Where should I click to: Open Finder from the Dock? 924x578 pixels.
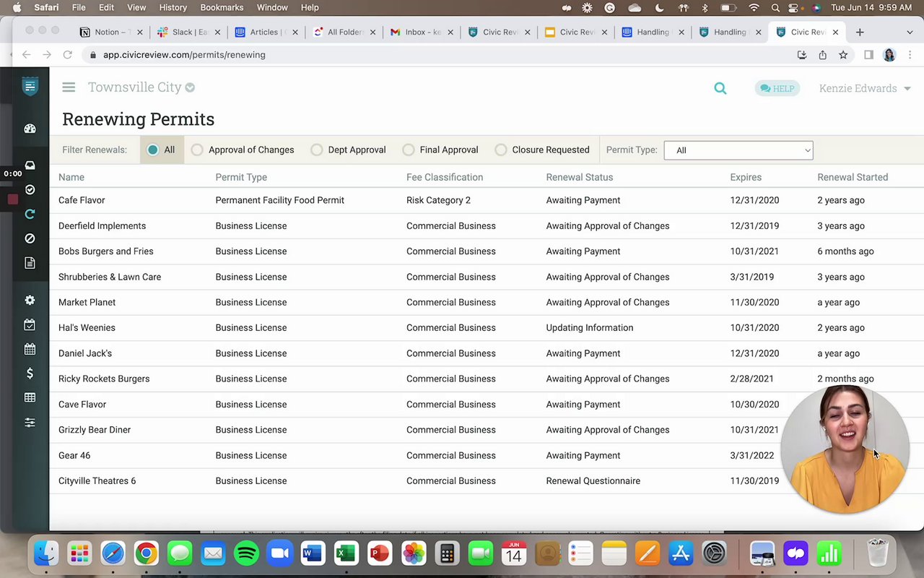(46, 554)
